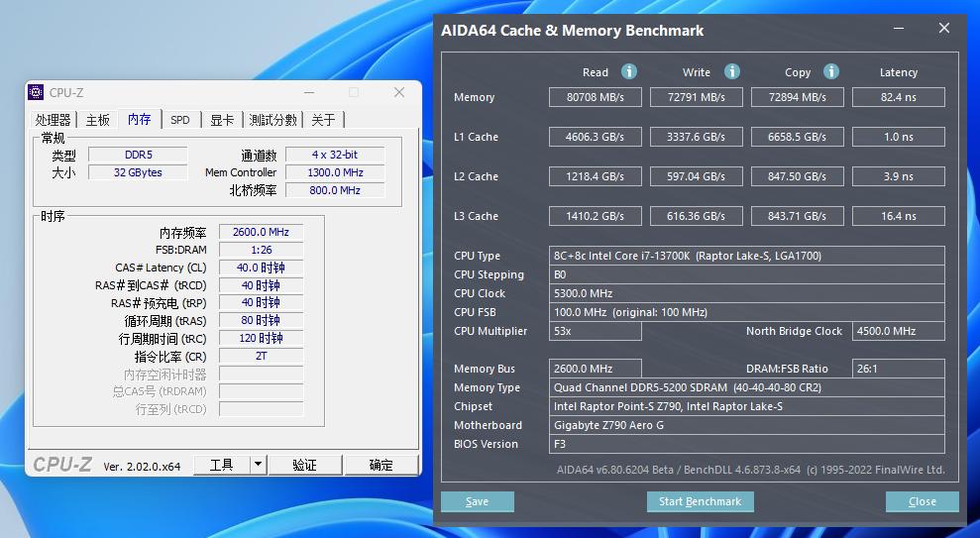Click the L2 Cache Copy value 847.50 GB/s

pyautogui.click(x=798, y=176)
